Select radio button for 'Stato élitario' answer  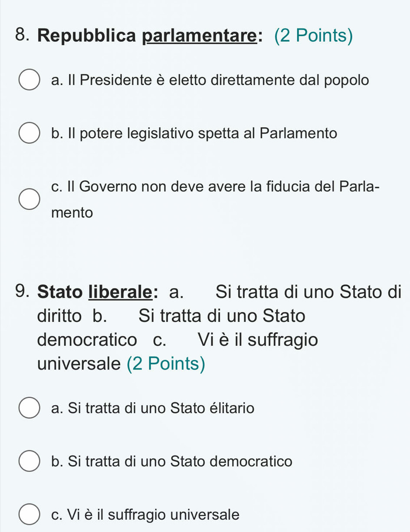[x=29, y=408]
